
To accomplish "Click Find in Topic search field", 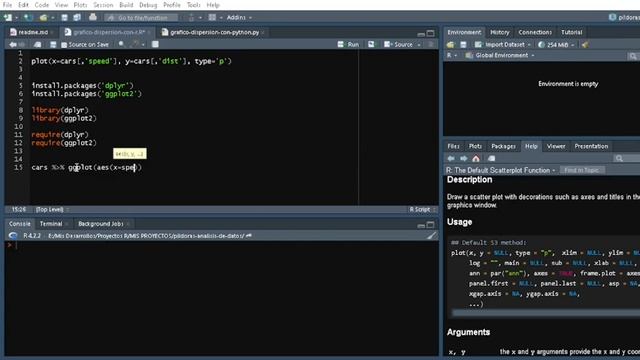I will (x=582, y=170).
